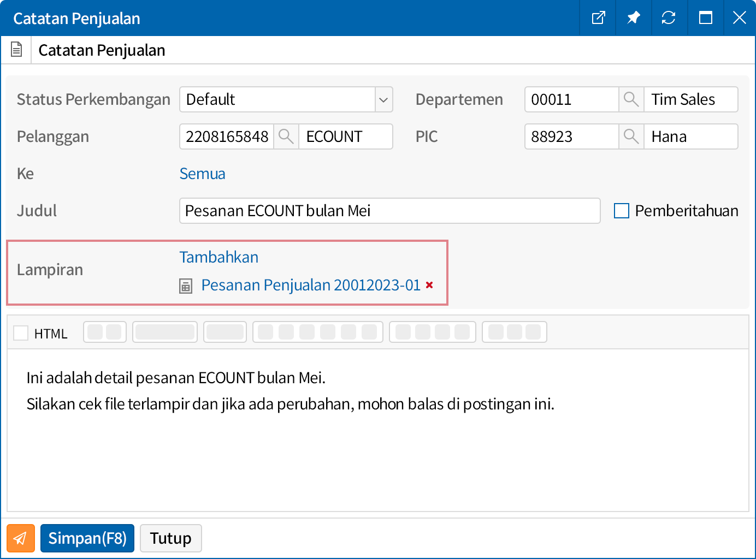
Task: Click the PIC search magnifier icon
Action: pos(631,136)
